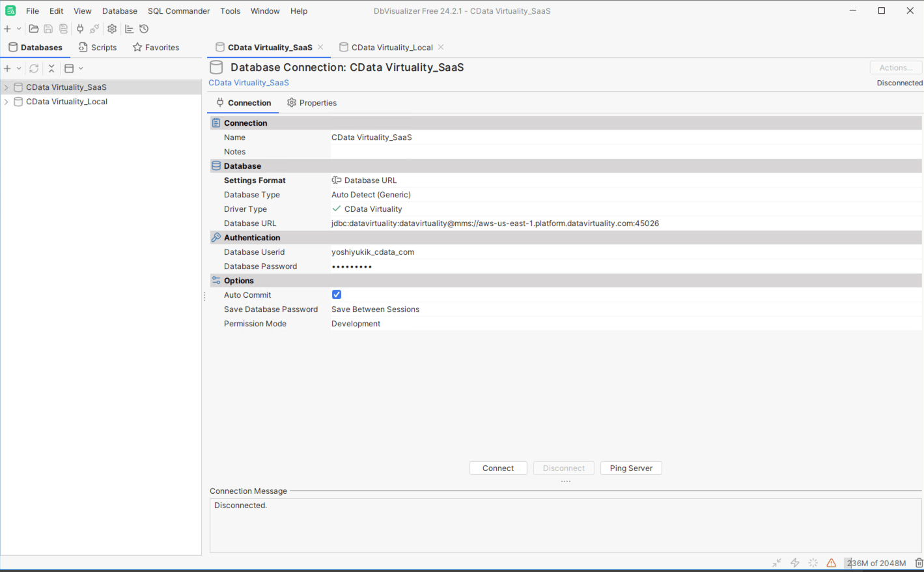The width and height of the screenshot is (924, 572).
Task: Click the orange warning triangle in status bar
Action: [x=832, y=563]
